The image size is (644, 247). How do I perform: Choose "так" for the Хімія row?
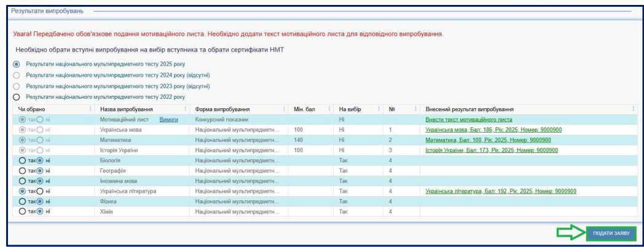point(23,211)
